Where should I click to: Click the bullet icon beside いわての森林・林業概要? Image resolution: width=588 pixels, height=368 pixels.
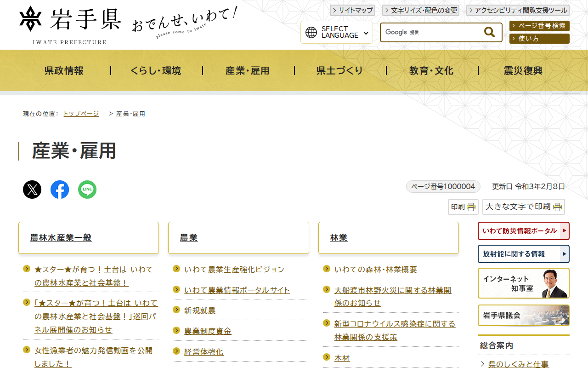click(x=327, y=269)
